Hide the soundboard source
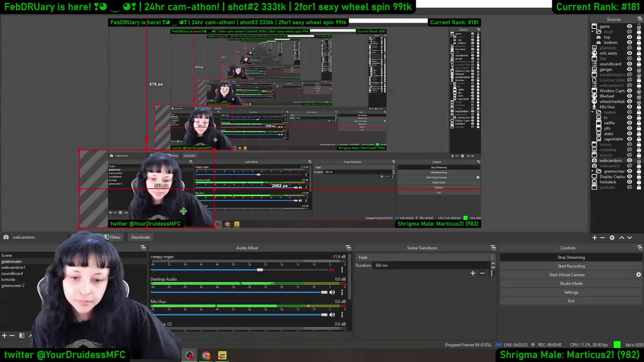This screenshot has height=362, width=644. [x=630, y=64]
